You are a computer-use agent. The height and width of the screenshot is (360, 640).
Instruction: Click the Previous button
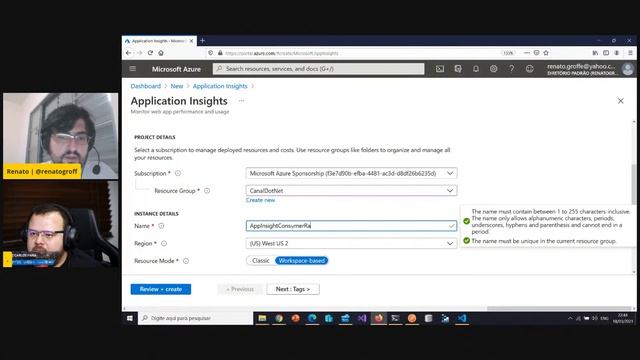coord(240,289)
